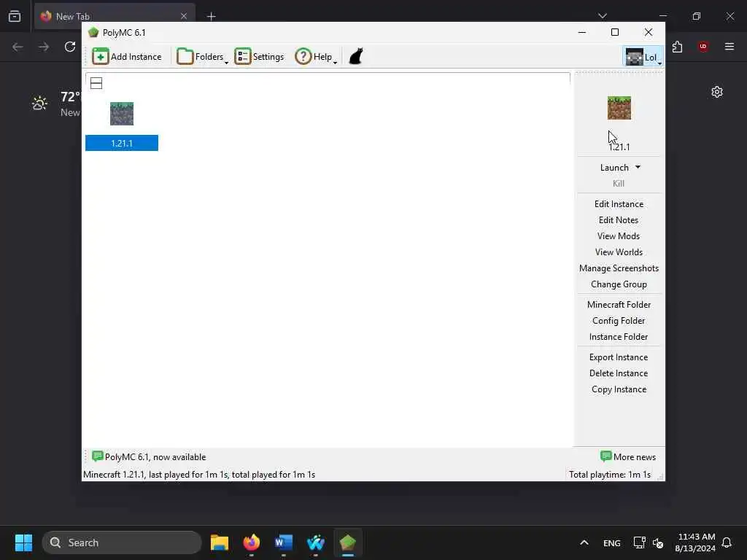Open the notifications bell icon
The image size is (747, 560).
727,542
